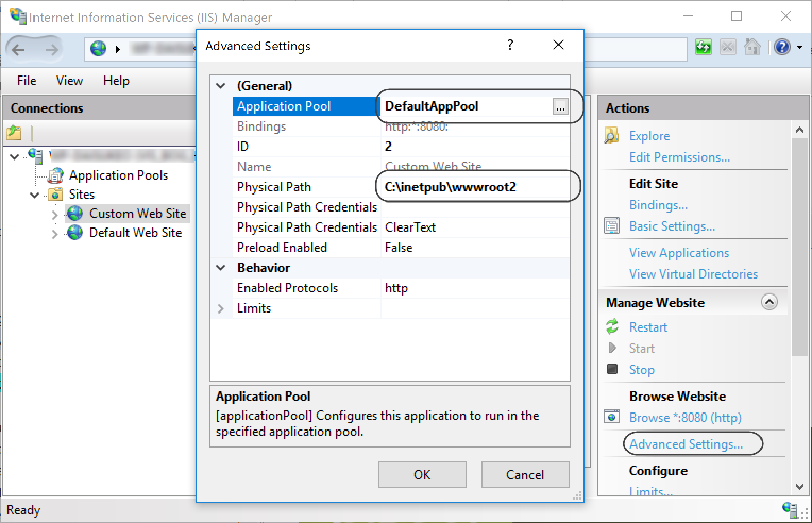Image resolution: width=812 pixels, height=523 pixels.
Task: Collapse the Manage Website section
Action: point(769,302)
